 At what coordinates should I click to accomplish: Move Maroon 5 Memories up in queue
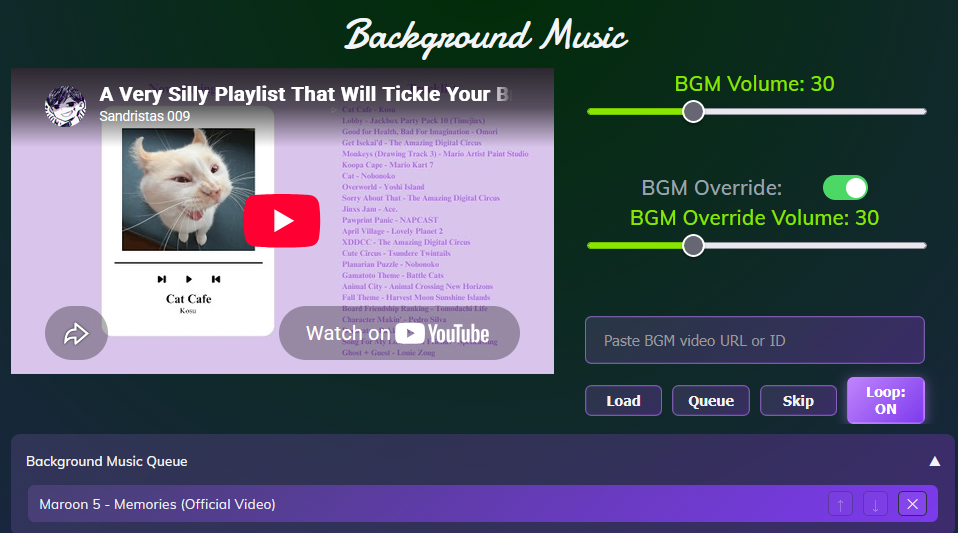[841, 504]
